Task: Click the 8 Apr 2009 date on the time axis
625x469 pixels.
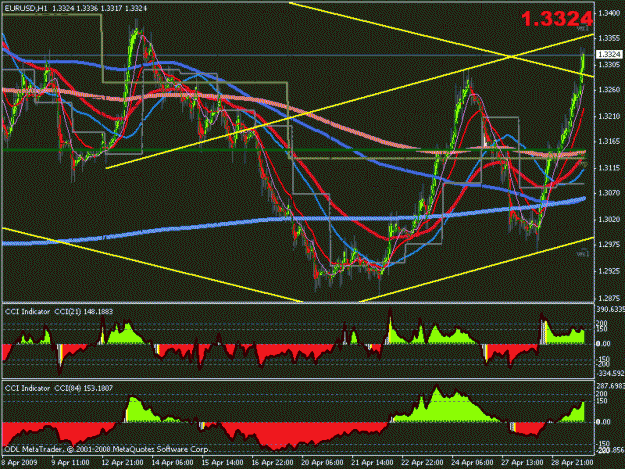Action: click(x=20, y=463)
